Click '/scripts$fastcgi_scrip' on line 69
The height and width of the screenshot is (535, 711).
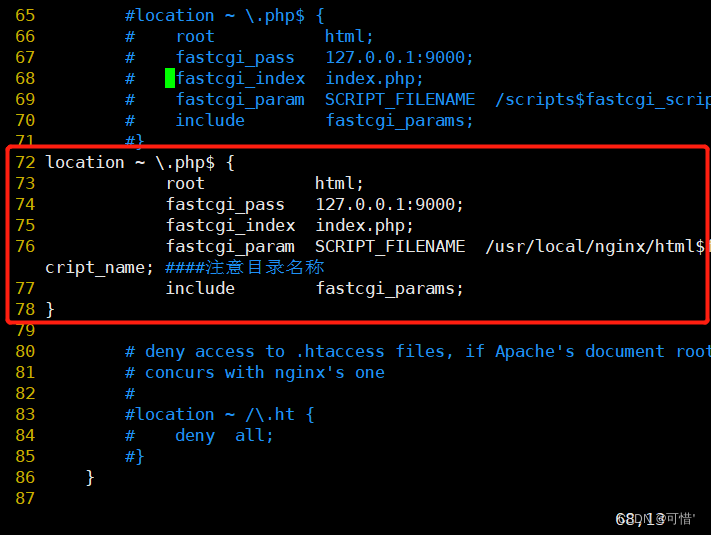click(603, 100)
